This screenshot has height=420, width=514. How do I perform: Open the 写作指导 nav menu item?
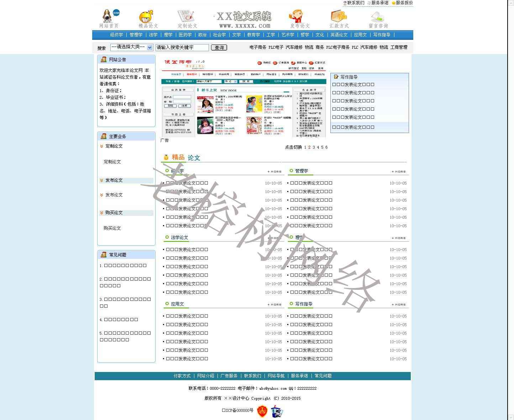(382, 35)
